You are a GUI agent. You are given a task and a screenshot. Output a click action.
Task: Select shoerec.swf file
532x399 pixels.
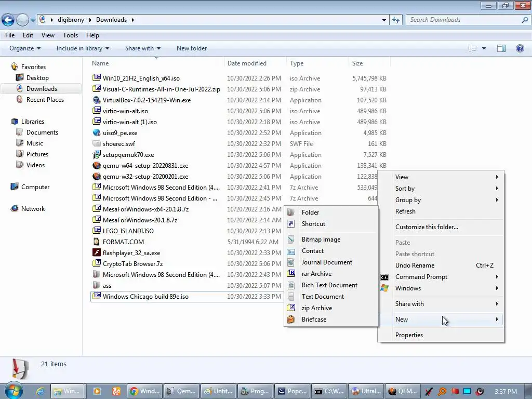(119, 144)
